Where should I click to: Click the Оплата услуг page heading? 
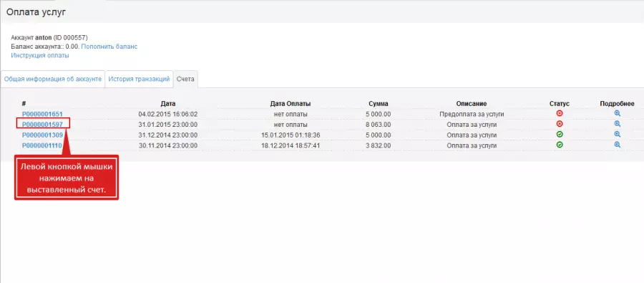[x=36, y=12]
